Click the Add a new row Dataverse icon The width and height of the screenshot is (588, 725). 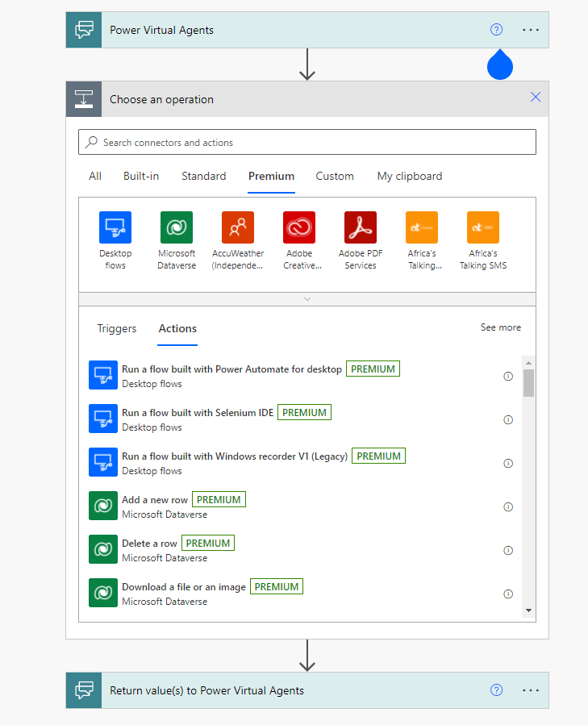pyautogui.click(x=103, y=506)
